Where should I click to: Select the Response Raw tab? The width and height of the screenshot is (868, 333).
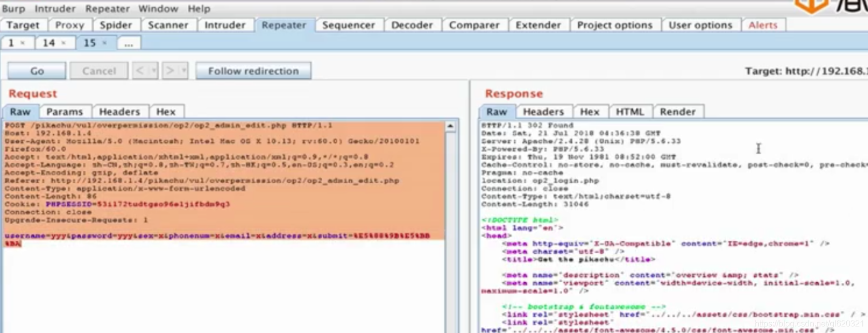point(497,112)
